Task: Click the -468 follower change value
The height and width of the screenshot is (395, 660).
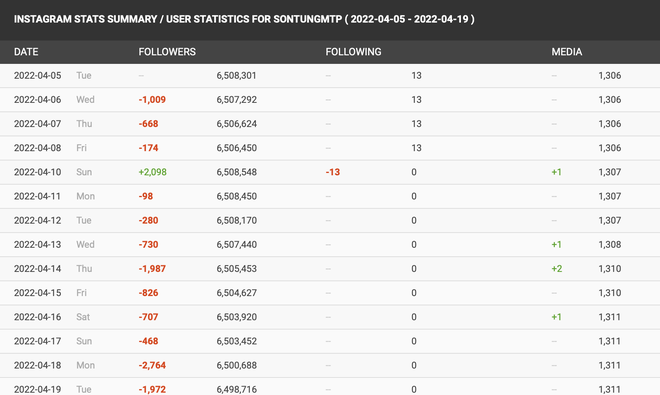Action: 148,341
